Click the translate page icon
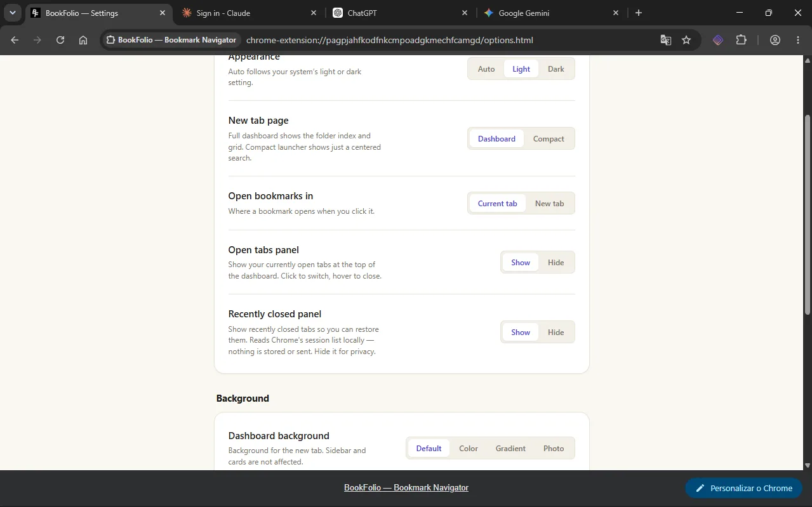The image size is (812, 507). (x=665, y=40)
